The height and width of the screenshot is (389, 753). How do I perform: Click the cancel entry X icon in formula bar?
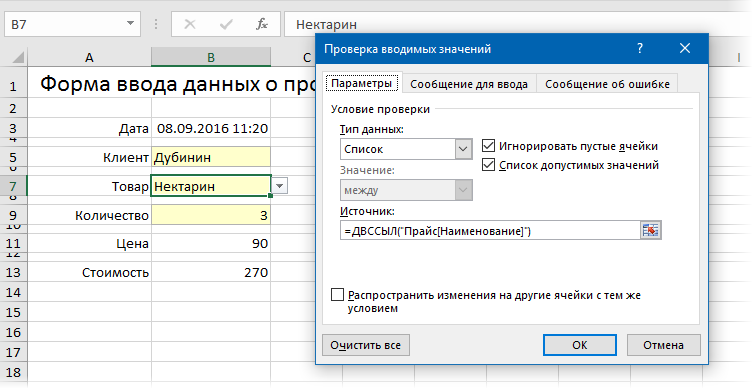pyautogui.click(x=190, y=24)
